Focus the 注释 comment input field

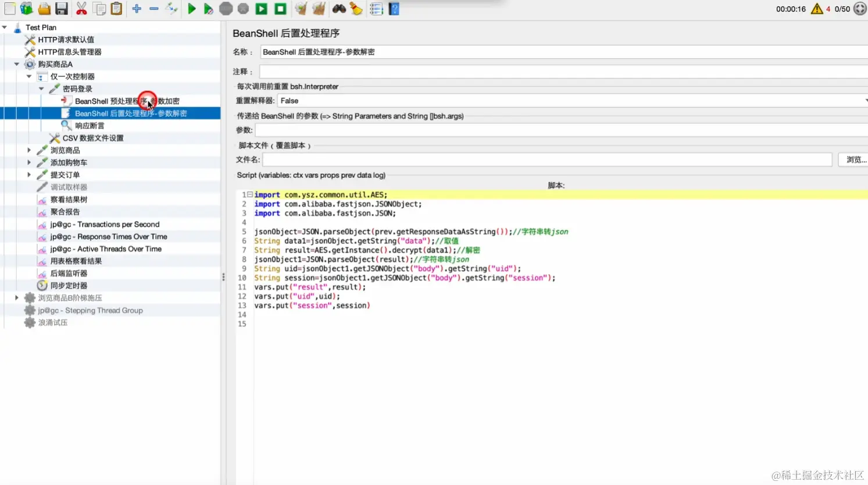pyautogui.click(x=563, y=71)
